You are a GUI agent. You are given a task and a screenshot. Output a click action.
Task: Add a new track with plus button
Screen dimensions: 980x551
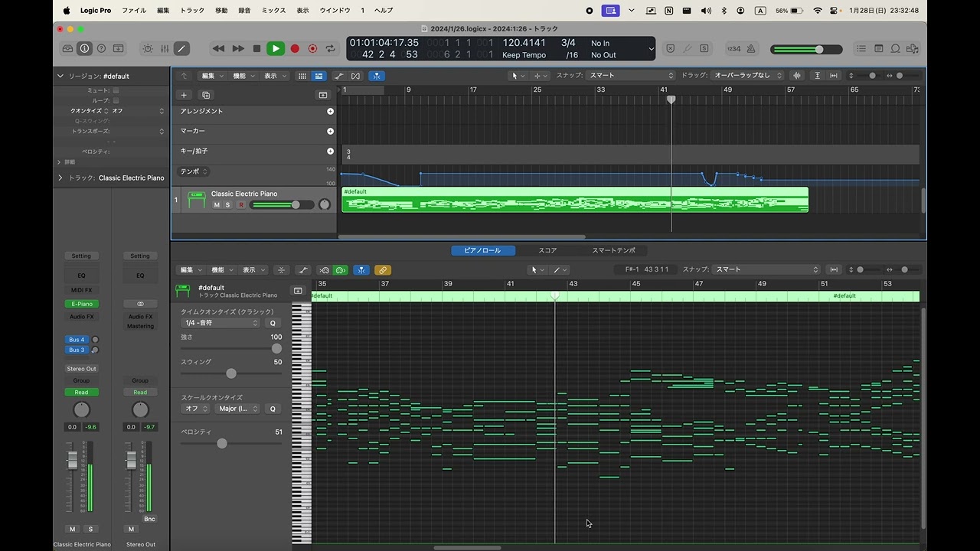[184, 95]
